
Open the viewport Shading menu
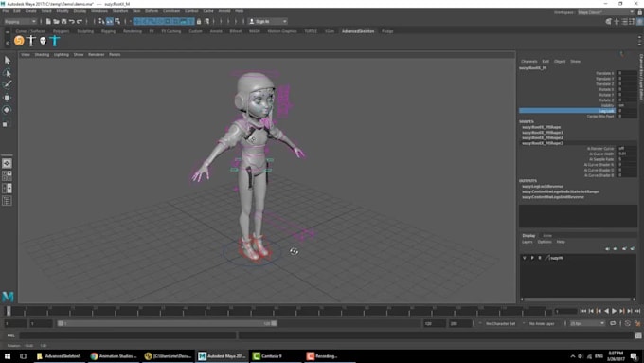pyautogui.click(x=42, y=55)
